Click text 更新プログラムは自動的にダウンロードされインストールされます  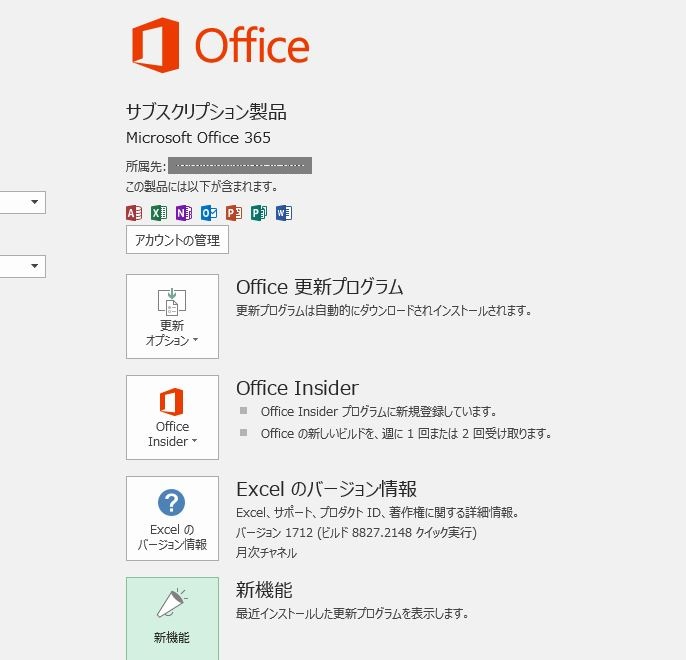click(x=384, y=311)
